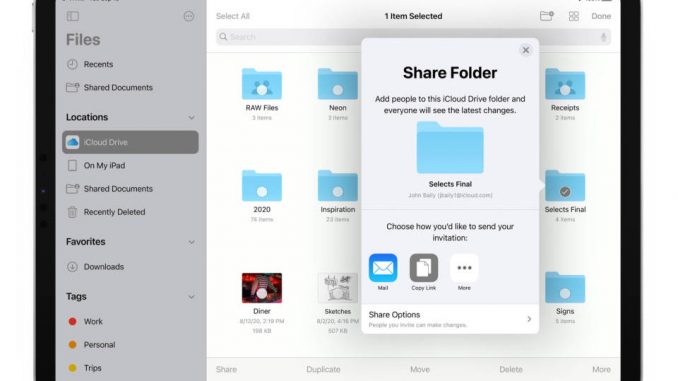Select iCloud Drive location

click(x=130, y=142)
